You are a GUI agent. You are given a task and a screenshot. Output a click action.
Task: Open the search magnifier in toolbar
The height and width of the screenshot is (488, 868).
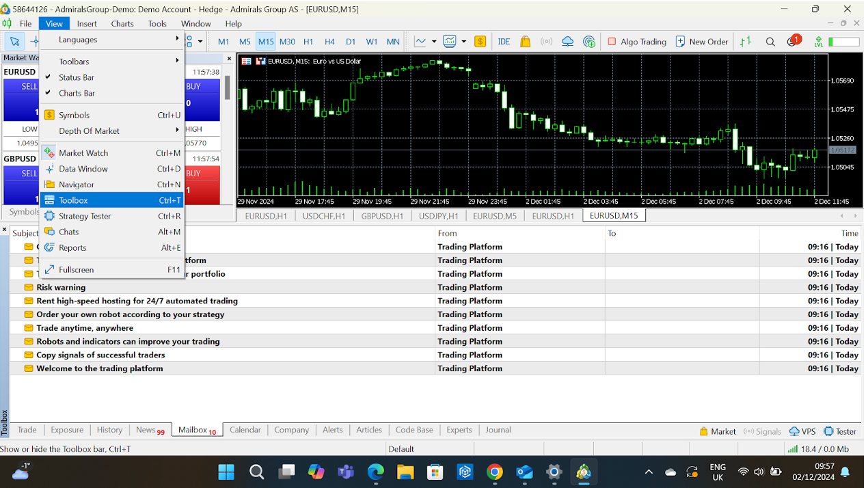pyautogui.click(x=770, y=42)
